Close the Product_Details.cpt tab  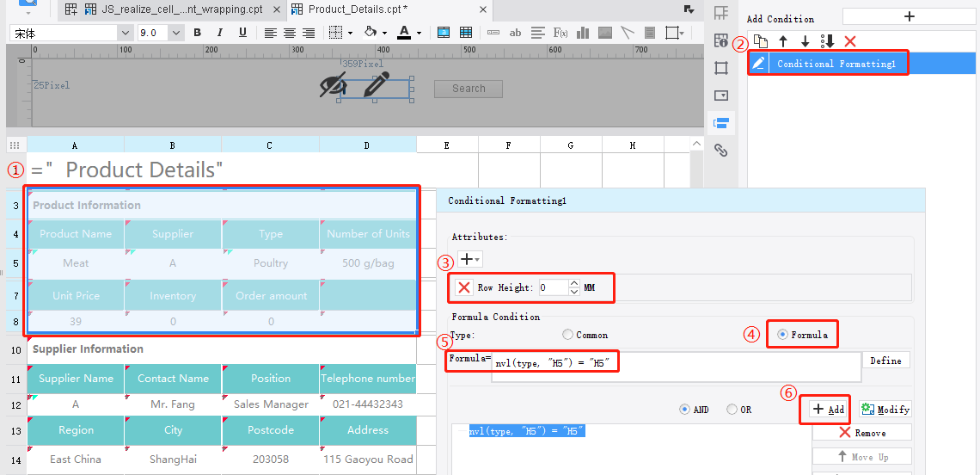pos(482,9)
